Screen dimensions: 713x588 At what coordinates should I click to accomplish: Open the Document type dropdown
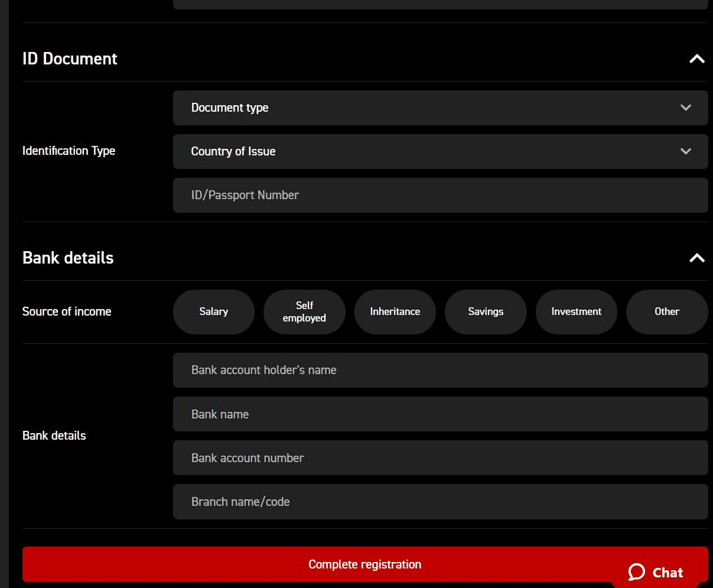tap(440, 108)
